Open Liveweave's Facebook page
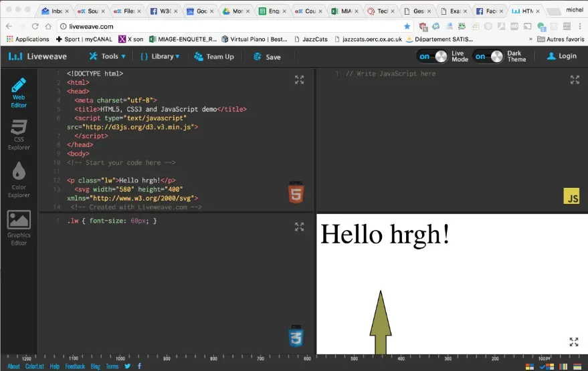 [x=140, y=366]
